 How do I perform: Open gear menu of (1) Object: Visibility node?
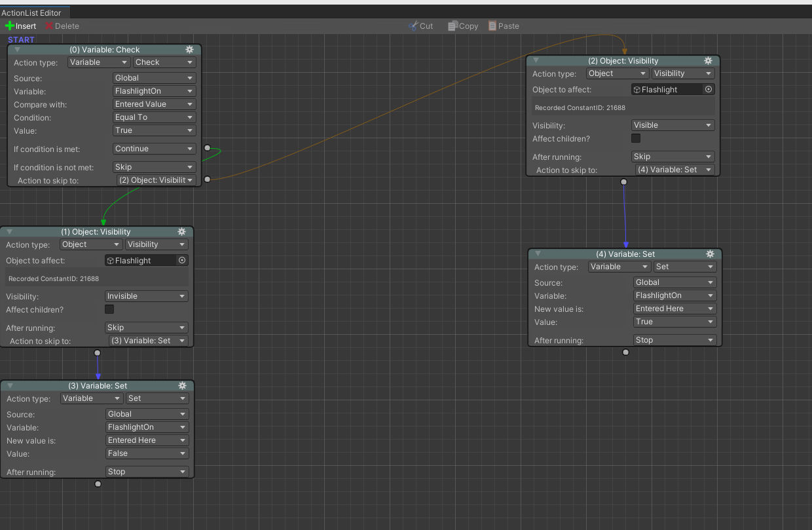(182, 232)
